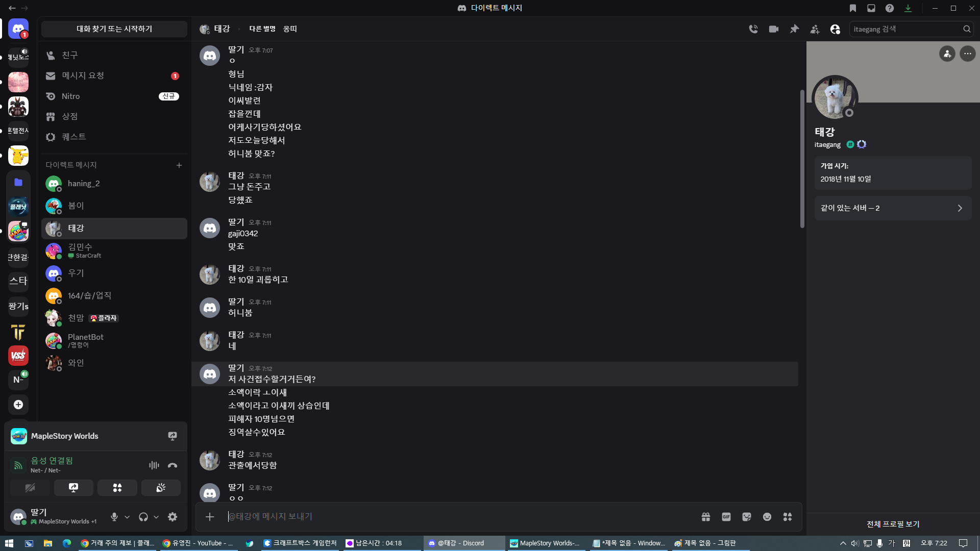
Task: Open the inbox icon in title bar
Action: coord(871,8)
